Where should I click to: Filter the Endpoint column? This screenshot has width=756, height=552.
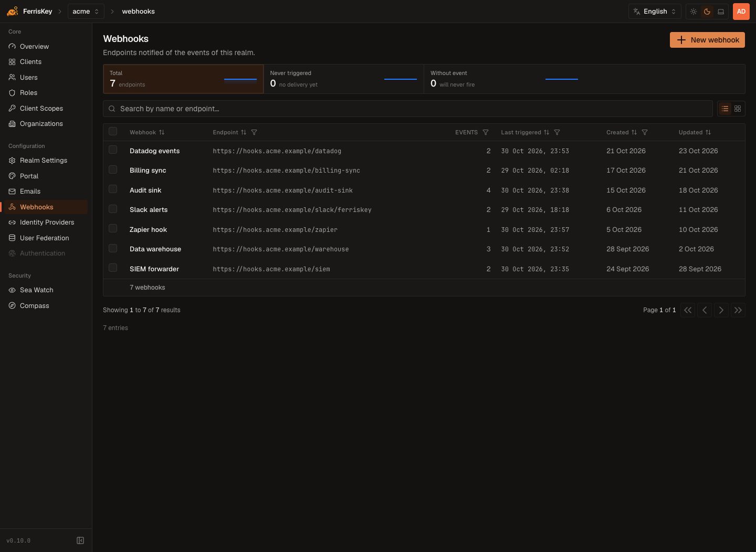coord(254,132)
